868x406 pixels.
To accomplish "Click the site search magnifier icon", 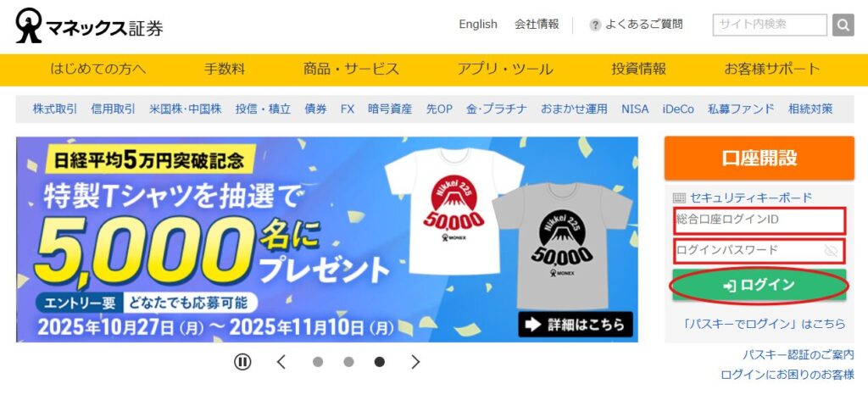I will (843, 25).
